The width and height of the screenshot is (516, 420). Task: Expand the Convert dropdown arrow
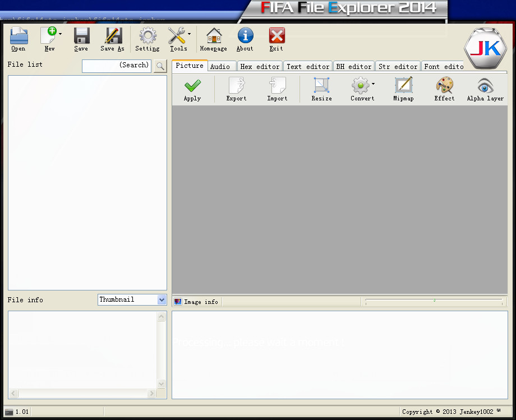click(373, 84)
